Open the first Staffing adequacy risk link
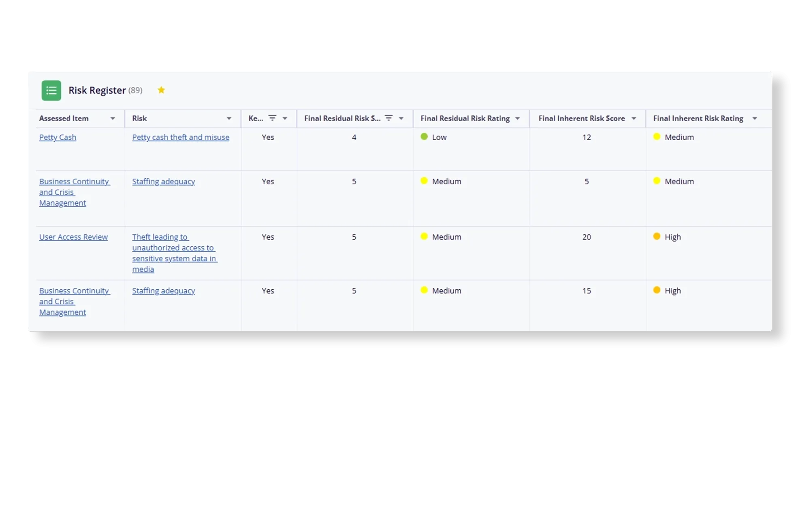This screenshot has width=800, height=532. click(x=163, y=182)
